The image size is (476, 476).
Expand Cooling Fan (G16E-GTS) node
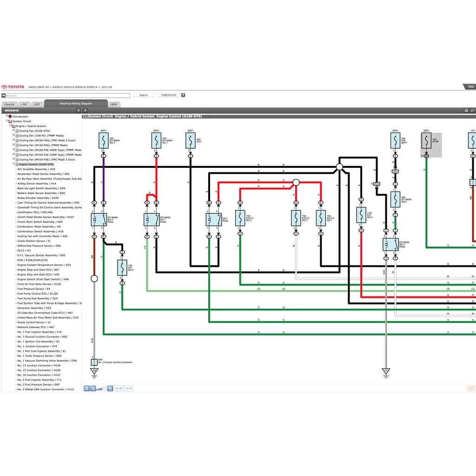(x=13, y=131)
